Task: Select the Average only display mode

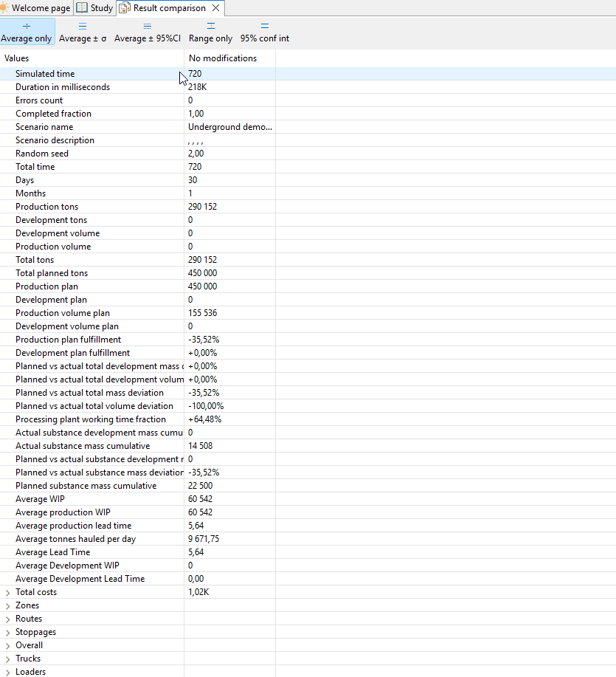Action: point(27,32)
